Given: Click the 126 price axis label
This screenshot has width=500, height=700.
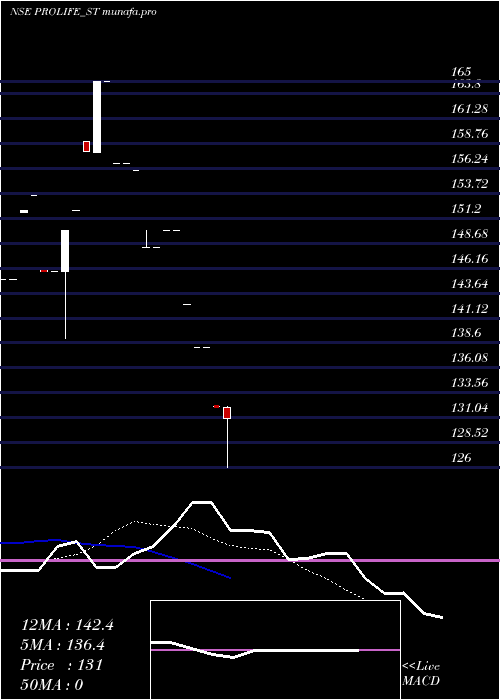Looking at the screenshot, I should click(x=461, y=458).
